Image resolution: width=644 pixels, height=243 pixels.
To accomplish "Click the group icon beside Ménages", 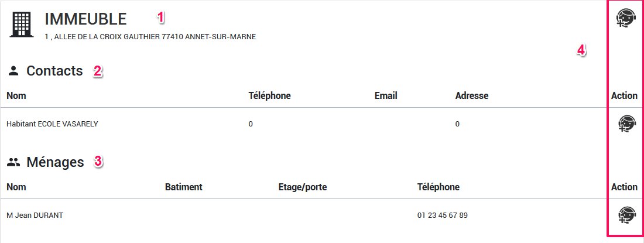I will pos(13,162).
